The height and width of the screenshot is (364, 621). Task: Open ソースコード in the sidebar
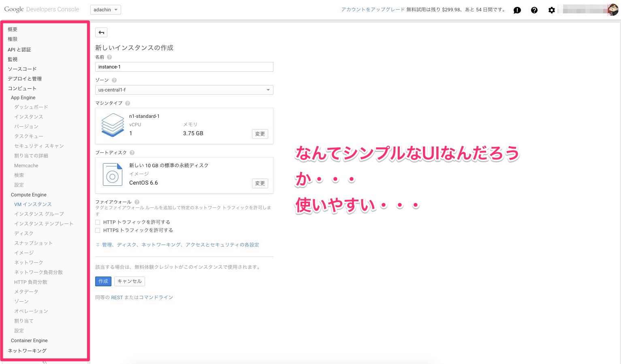(22, 69)
